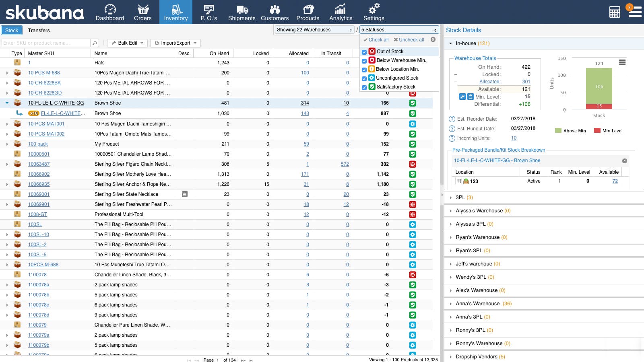Click the clipboard icon beside Min. Level
The width and height of the screenshot is (644, 362).
[x=471, y=97]
